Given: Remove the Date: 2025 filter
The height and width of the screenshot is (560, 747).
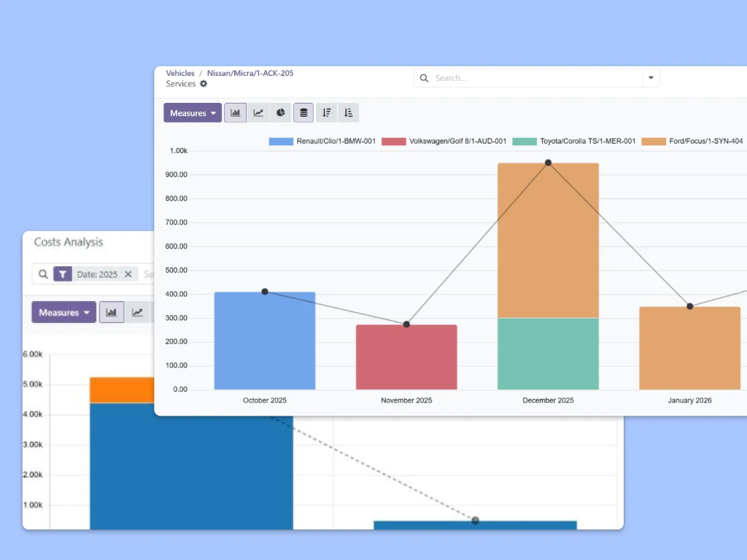Looking at the screenshot, I should pos(128,274).
